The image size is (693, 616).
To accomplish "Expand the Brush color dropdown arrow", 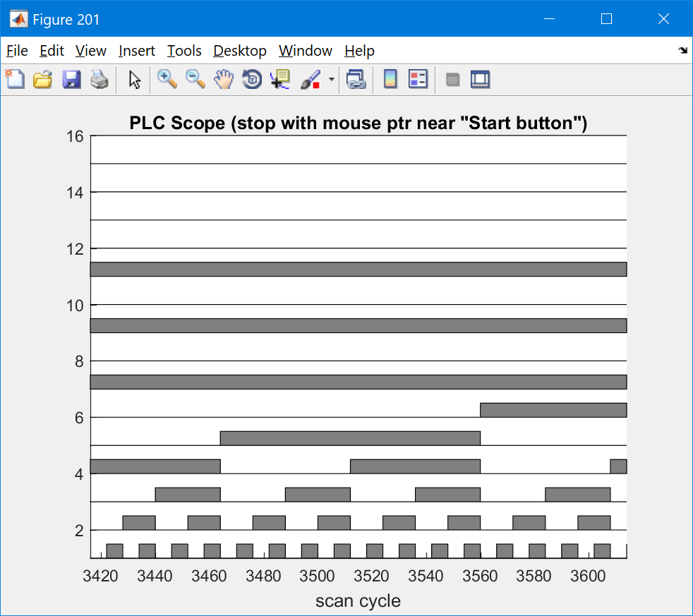I will tap(331, 80).
